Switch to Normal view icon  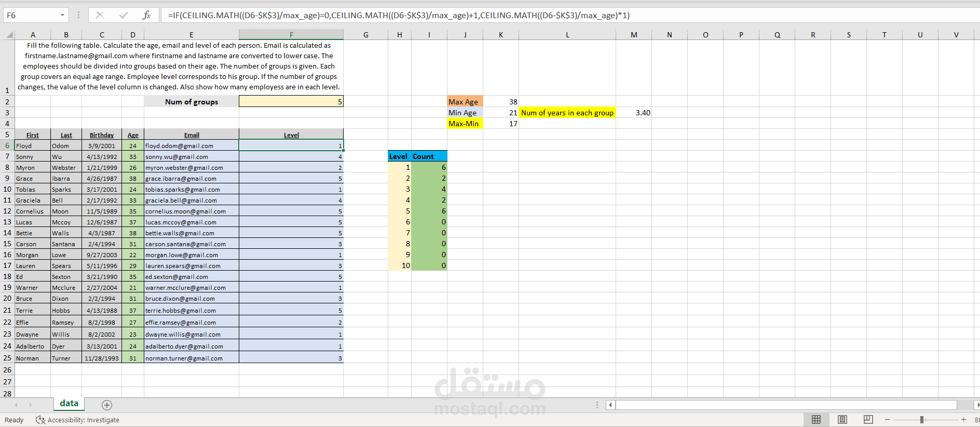point(816,420)
